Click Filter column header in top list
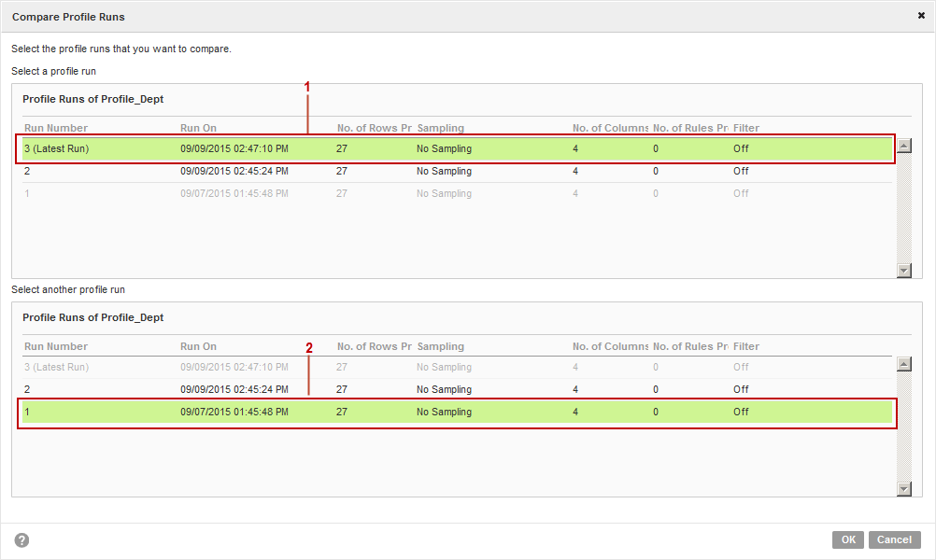This screenshot has width=936, height=560. [746, 128]
